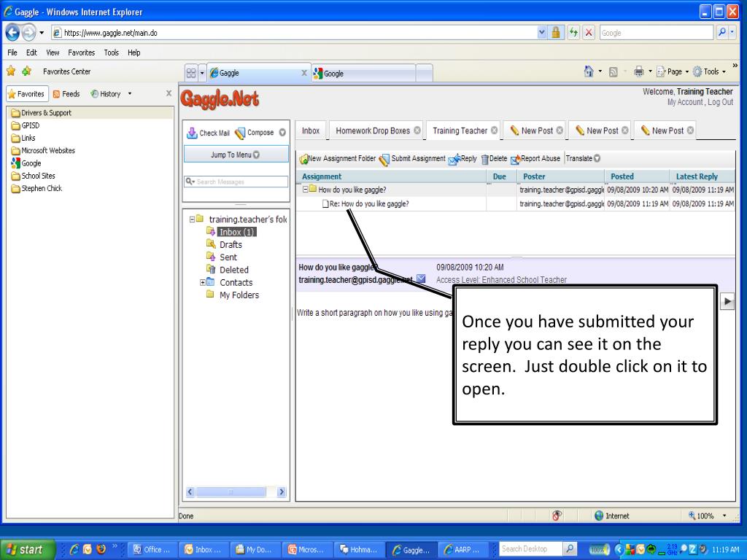Click Firefox icon in the taskbar quick launch
This screenshot has height=560, width=747.
(x=101, y=549)
